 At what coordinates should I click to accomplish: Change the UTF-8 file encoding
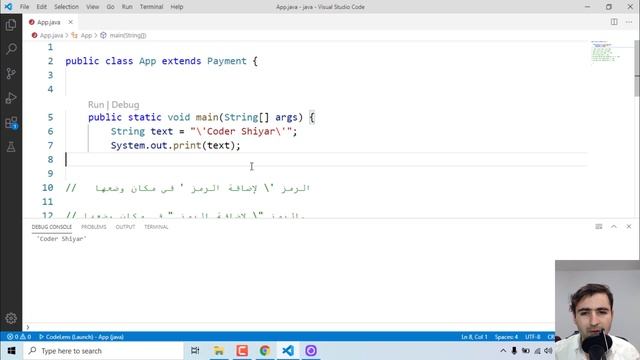point(533,337)
